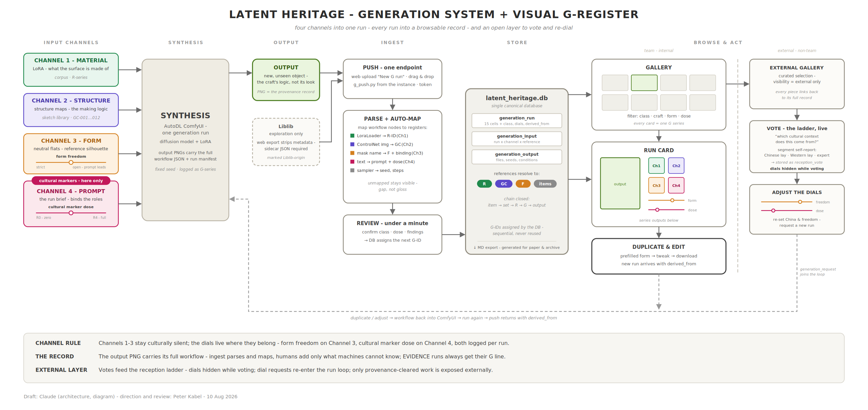Click the 'PARSE + AUTO-MAP' heading

(x=392, y=119)
